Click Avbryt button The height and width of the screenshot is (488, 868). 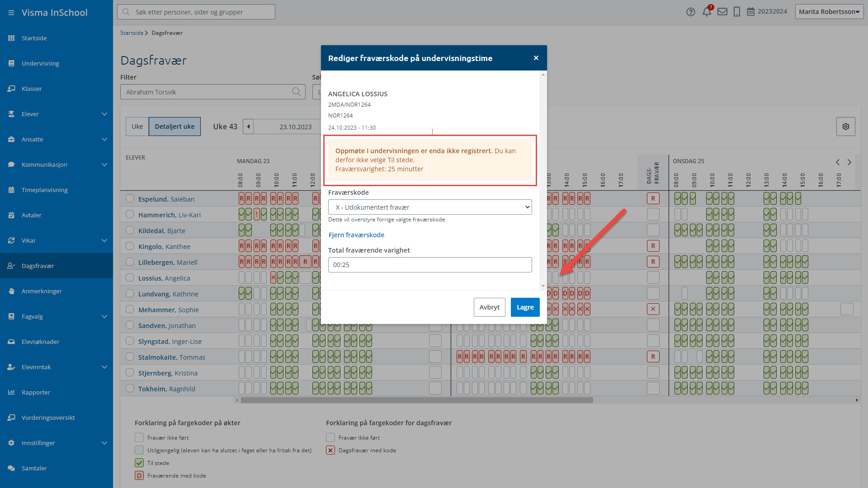point(489,307)
